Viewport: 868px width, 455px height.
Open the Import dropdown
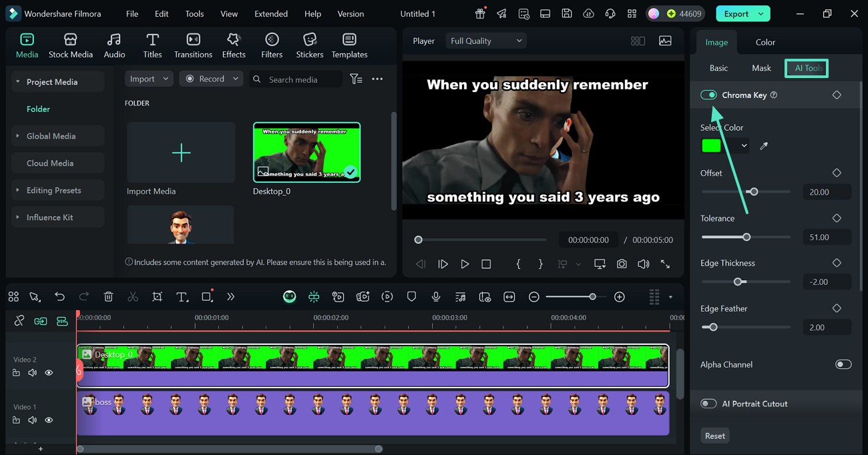pos(149,79)
